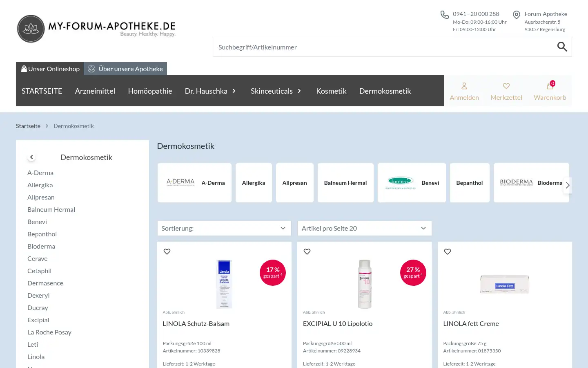
Task: Select Allpresan brand card
Action: point(295,183)
